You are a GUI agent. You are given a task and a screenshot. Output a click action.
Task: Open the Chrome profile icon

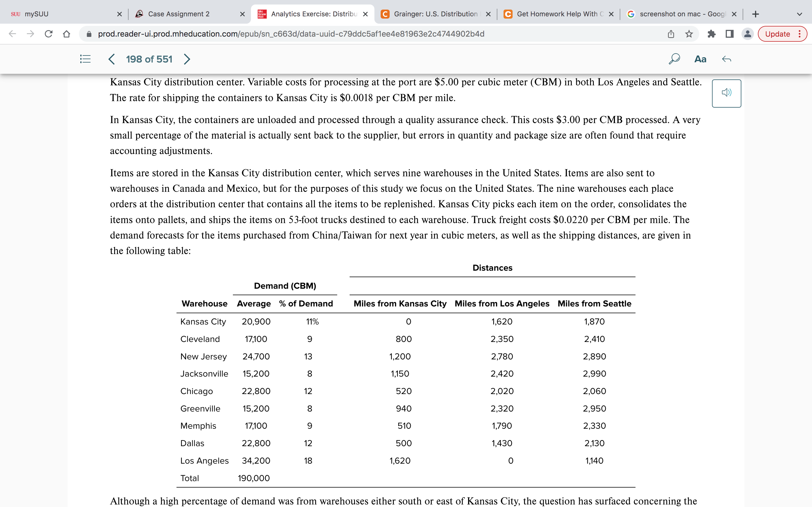point(748,34)
